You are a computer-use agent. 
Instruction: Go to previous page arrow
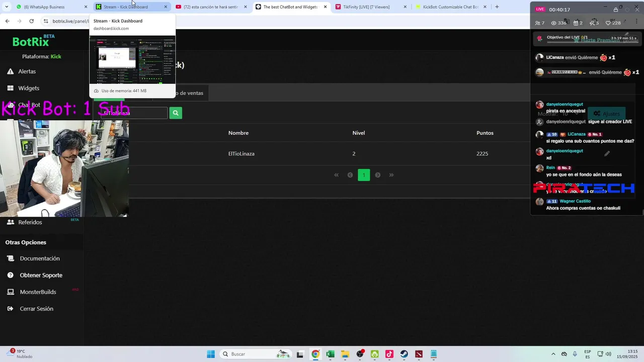coord(350,175)
